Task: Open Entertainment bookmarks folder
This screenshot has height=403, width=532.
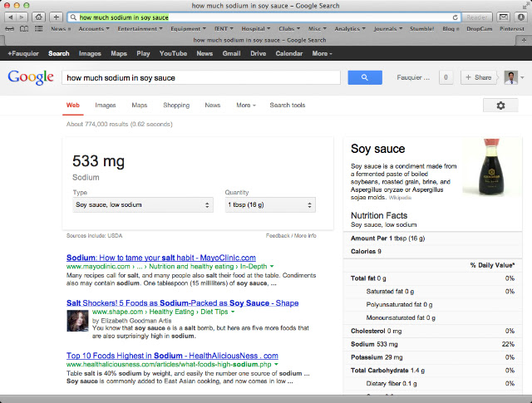Action: tap(140, 29)
